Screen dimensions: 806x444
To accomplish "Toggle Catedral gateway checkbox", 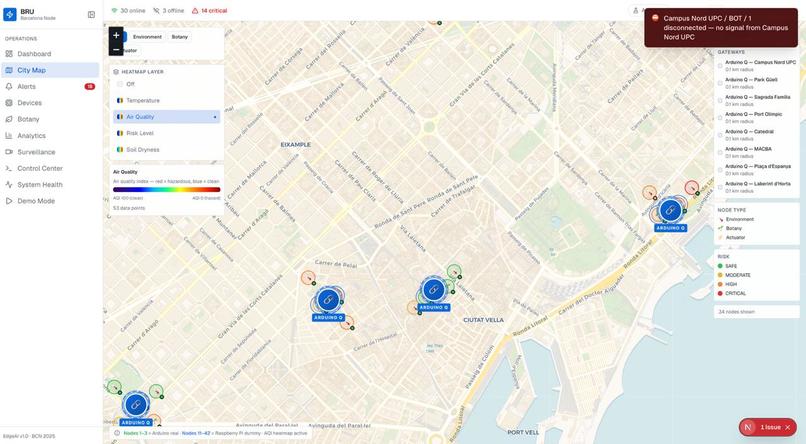I will pyautogui.click(x=720, y=135).
